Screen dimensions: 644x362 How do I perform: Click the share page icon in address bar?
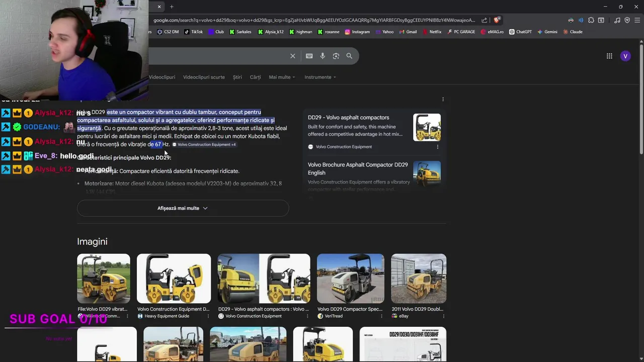(484, 20)
